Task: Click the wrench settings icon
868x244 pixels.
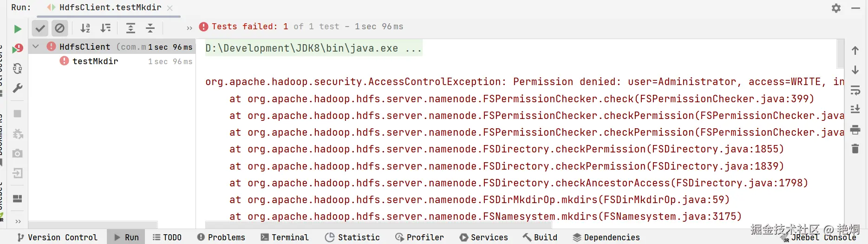Action: pyautogui.click(x=18, y=88)
